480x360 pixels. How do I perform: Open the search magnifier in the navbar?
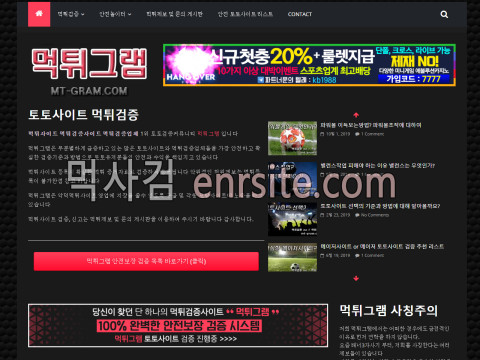pos(444,14)
